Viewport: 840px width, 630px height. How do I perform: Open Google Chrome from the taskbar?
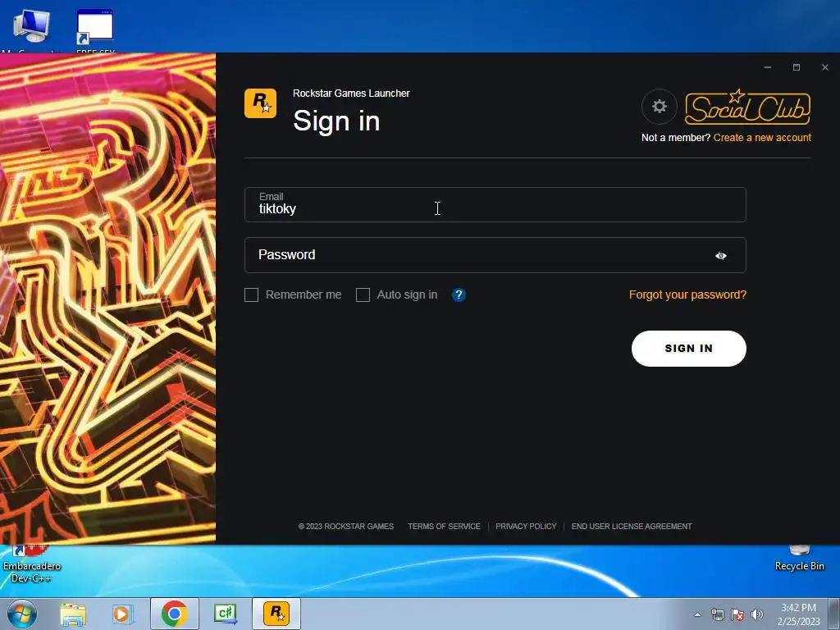point(174,614)
